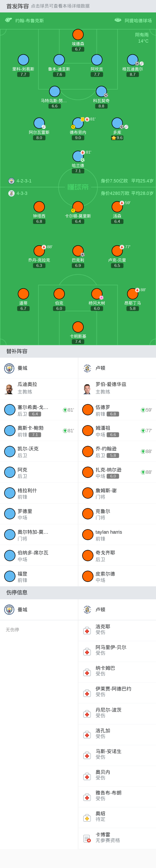The width and height of the screenshot is (156, 868).
Task: Click the Luton badge beside 4-3-3
Action: [11, 193]
